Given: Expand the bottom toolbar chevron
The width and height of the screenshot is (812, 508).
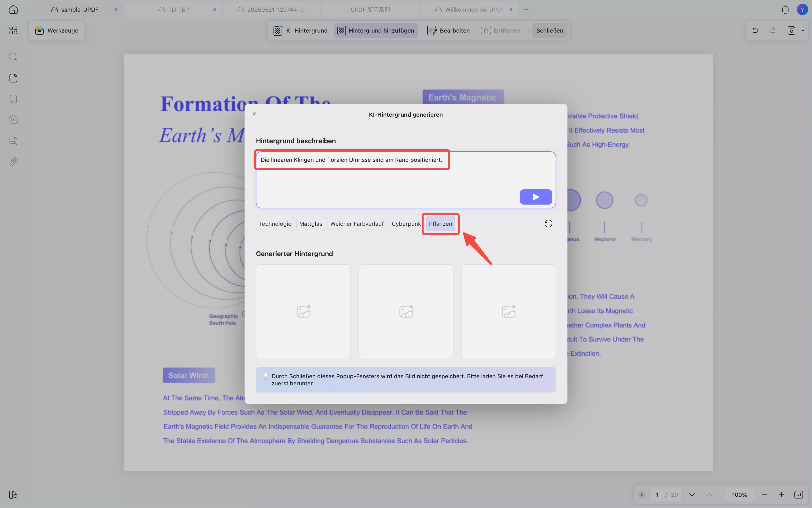Looking at the screenshot, I should 641,494.
